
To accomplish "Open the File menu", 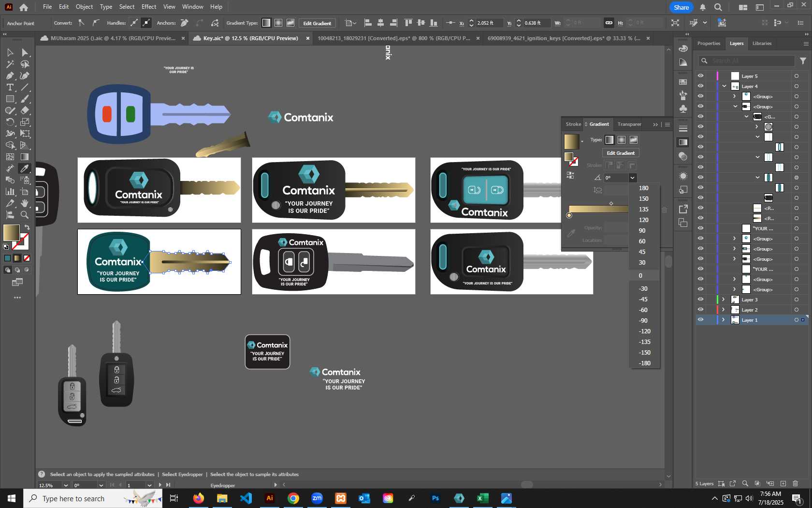I will coord(47,7).
